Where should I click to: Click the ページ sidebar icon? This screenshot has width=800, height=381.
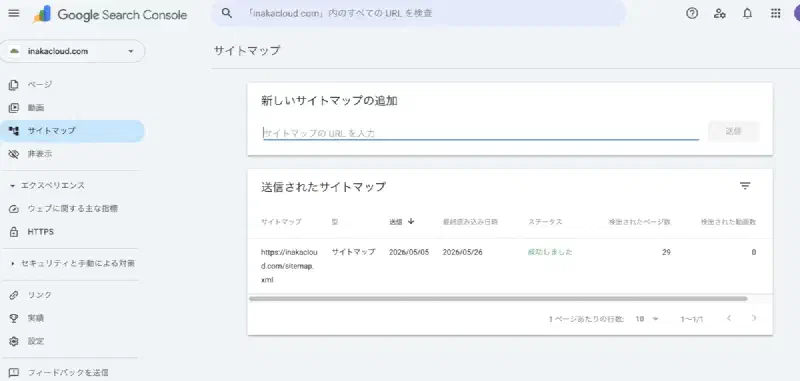tap(14, 85)
